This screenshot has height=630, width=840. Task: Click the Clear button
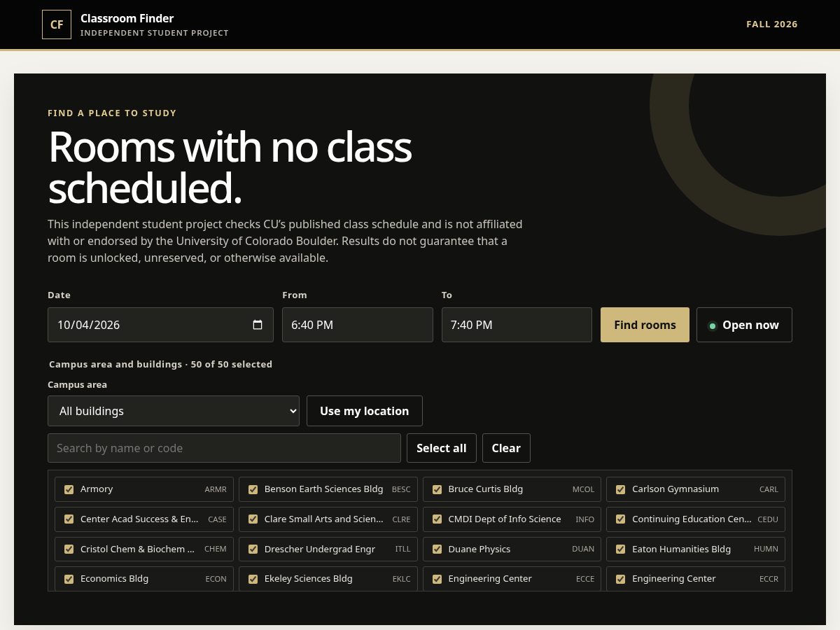[506, 448]
